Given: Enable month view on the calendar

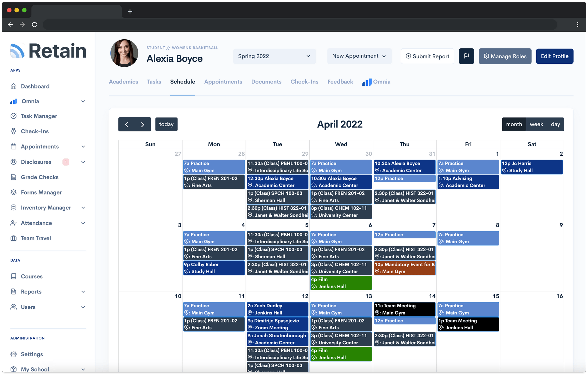Looking at the screenshot, I should tap(514, 124).
